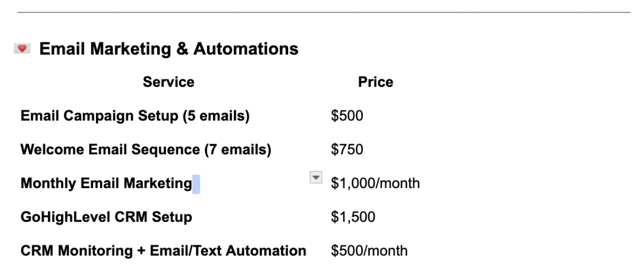Image resolution: width=644 pixels, height=270 pixels.
Task: Click the Email Marketing & Automations heading
Action: pos(169,49)
